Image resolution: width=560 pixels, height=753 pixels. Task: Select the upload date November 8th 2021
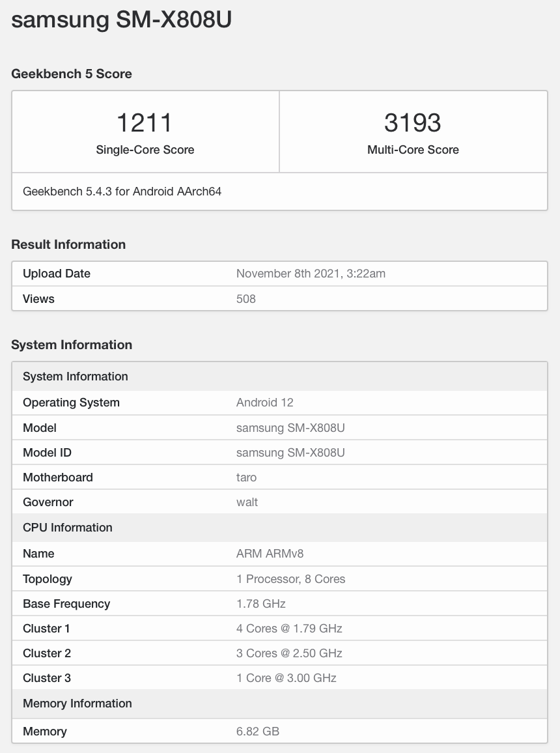311,274
